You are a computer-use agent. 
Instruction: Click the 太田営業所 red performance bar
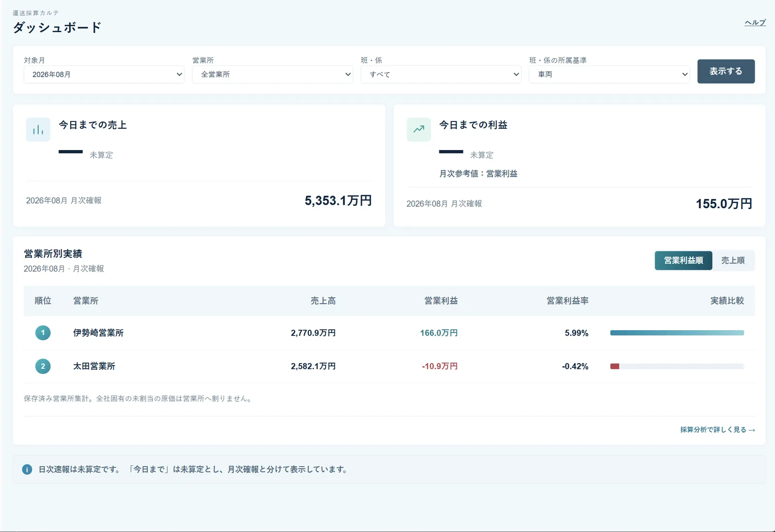pyautogui.click(x=615, y=366)
